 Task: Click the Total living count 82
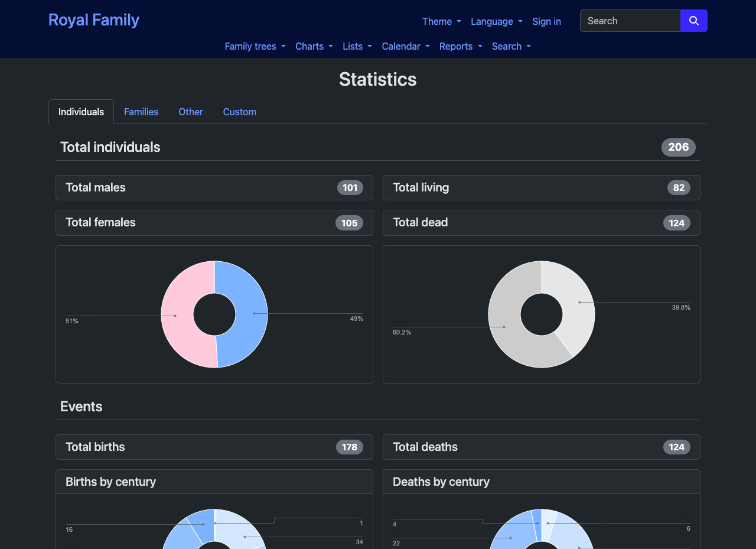point(679,188)
